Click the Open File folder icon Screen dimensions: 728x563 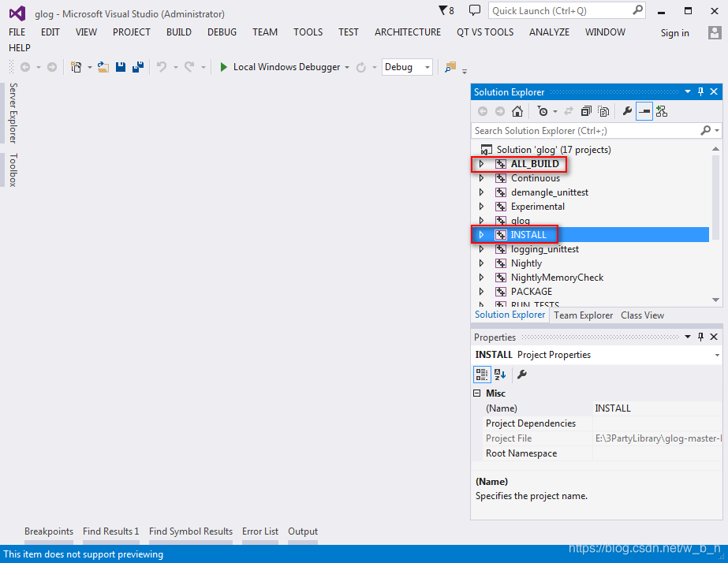103,67
